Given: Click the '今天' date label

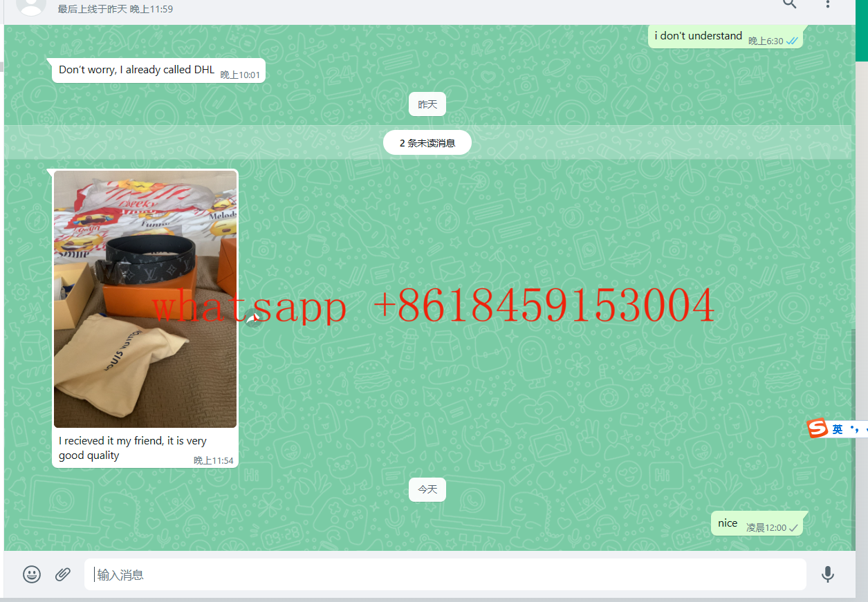Looking at the screenshot, I should [x=427, y=489].
